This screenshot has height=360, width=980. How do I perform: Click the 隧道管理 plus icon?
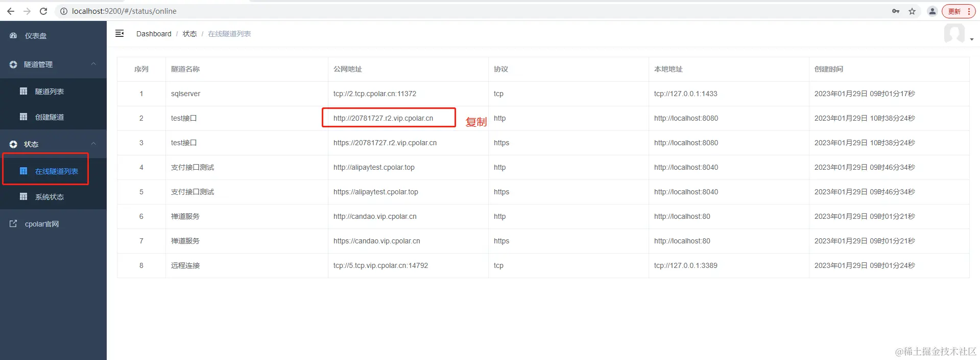coord(13,64)
